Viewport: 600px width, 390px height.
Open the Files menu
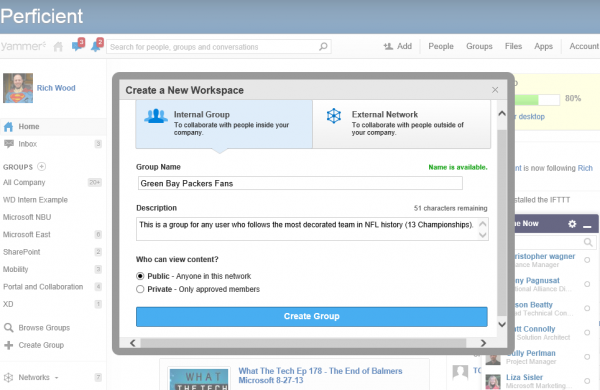point(513,46)
